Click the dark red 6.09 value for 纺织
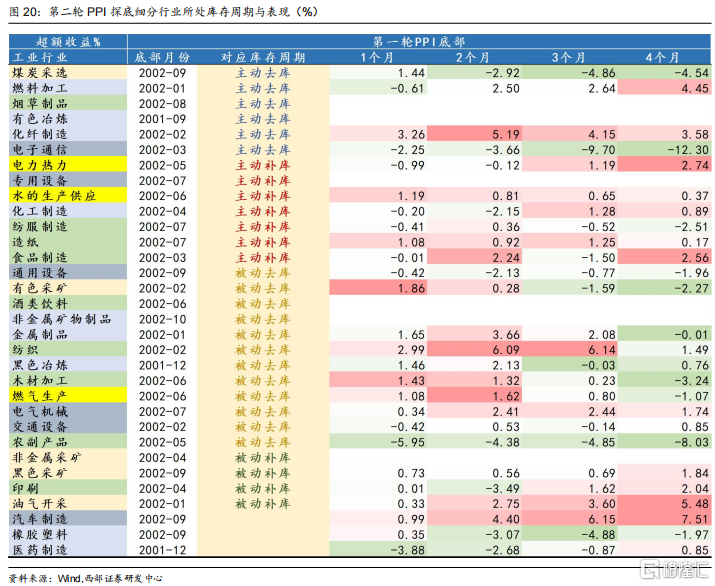Screen dimensions: 715x586 (474, 350)
